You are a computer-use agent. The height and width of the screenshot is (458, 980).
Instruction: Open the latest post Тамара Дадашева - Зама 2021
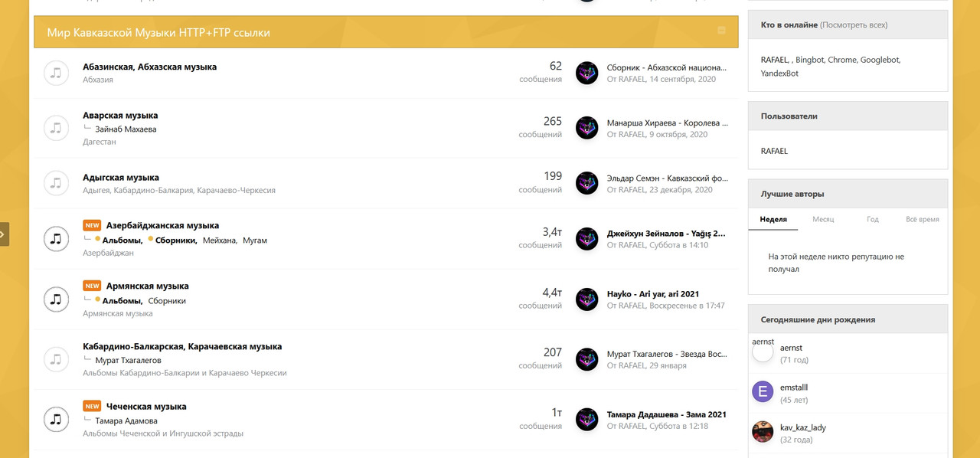point(667,414)
